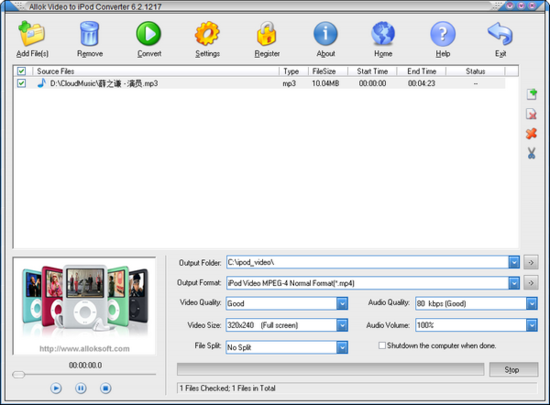Open the File Split dropdown
The height and width of the screenshot is (405, 550).
coord(342,347)
